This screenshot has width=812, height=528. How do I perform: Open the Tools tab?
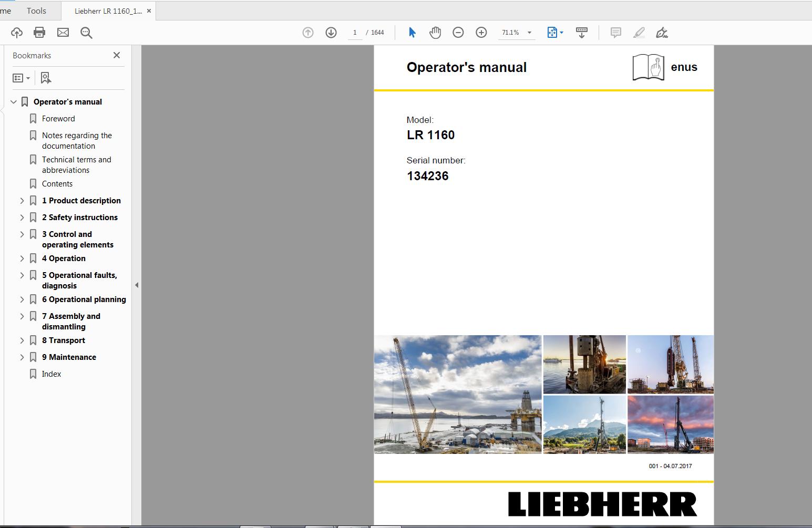tap(36, 11)
